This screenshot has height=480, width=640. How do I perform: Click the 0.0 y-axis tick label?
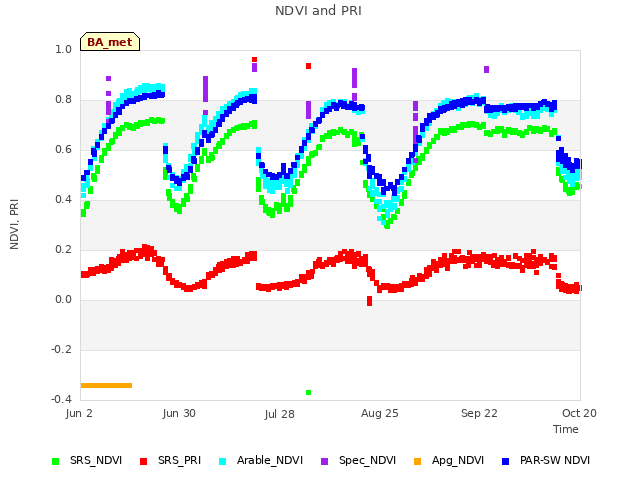pos(63,300)
